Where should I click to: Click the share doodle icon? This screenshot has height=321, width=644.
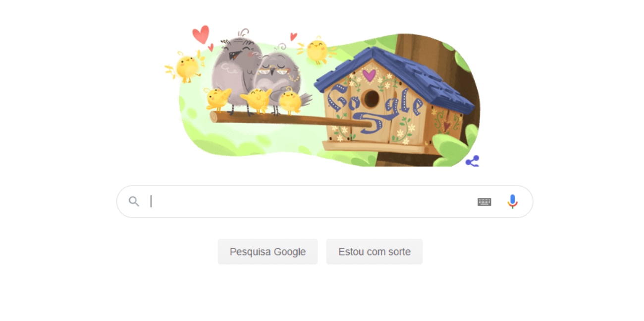coord(472,161)
